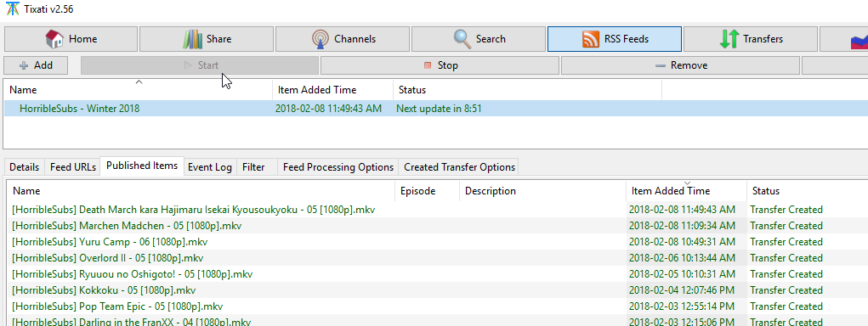
Task: Select the Marchen Madchen - 05 item
Action: [x=126, y=226]
